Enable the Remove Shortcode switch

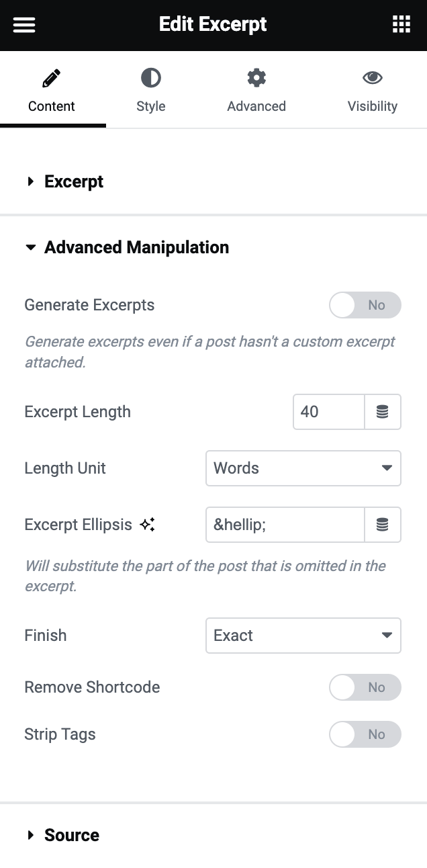[365, 687]
